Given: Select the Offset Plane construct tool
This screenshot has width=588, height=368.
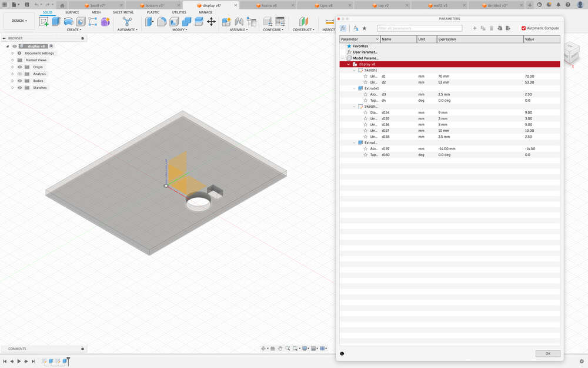Looking at the screenshot, I should tap(303, 21).
